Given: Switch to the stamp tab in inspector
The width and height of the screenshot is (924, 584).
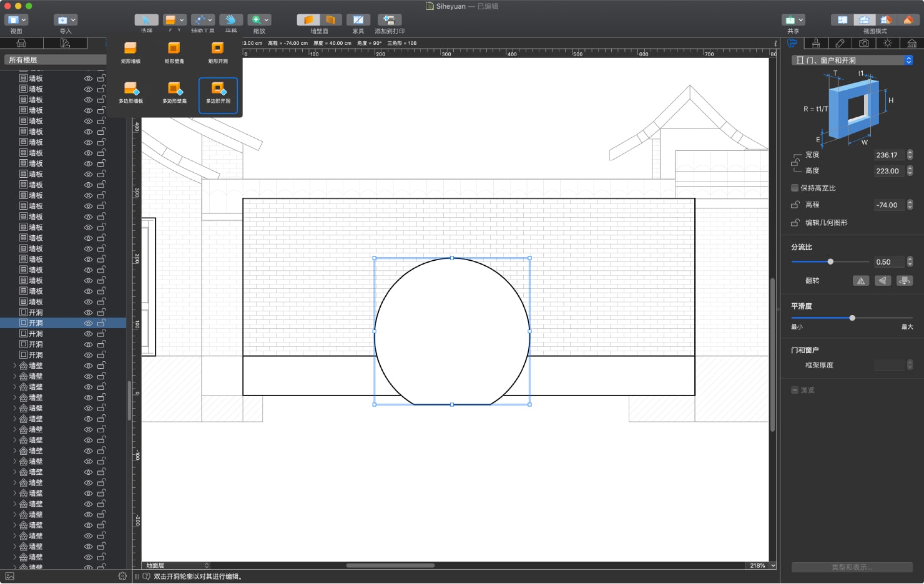Looking at the screenshot, I should click(816, 43).
